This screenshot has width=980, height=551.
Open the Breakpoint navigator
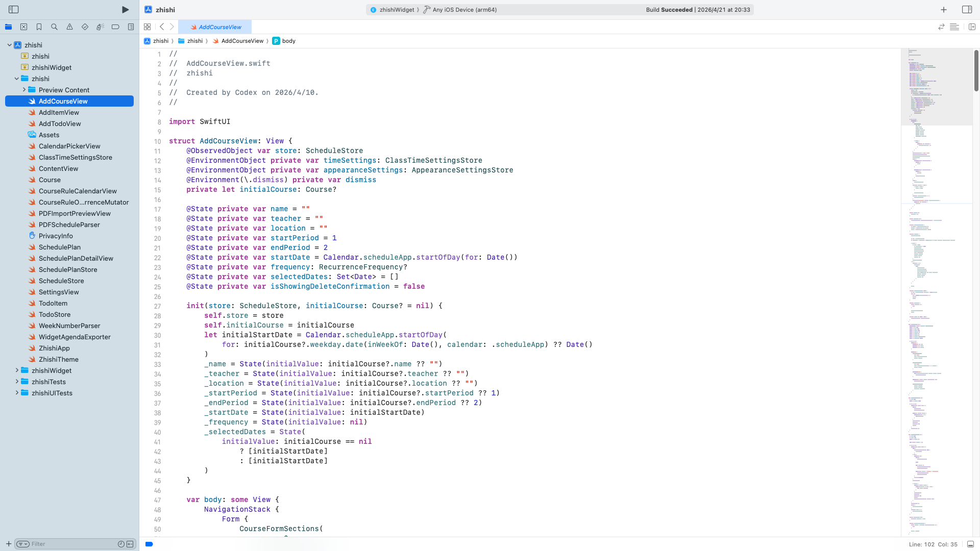(x=116, y=27)
